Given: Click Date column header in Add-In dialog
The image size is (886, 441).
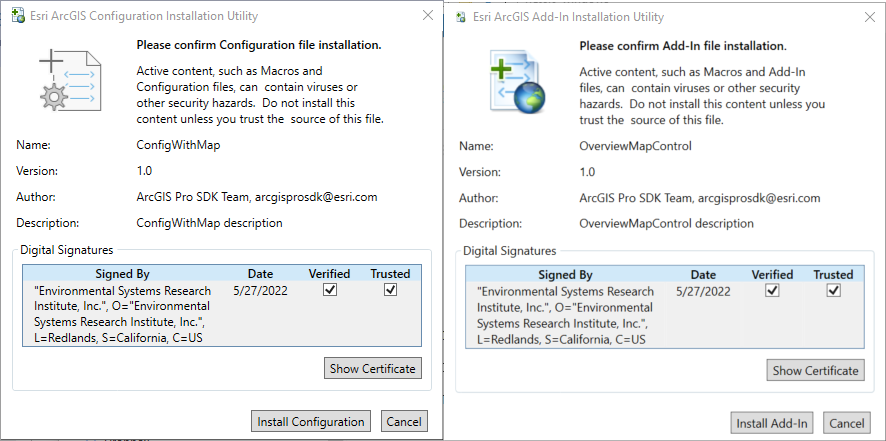Looking at the screenshot, I should (x=703, y=275).
